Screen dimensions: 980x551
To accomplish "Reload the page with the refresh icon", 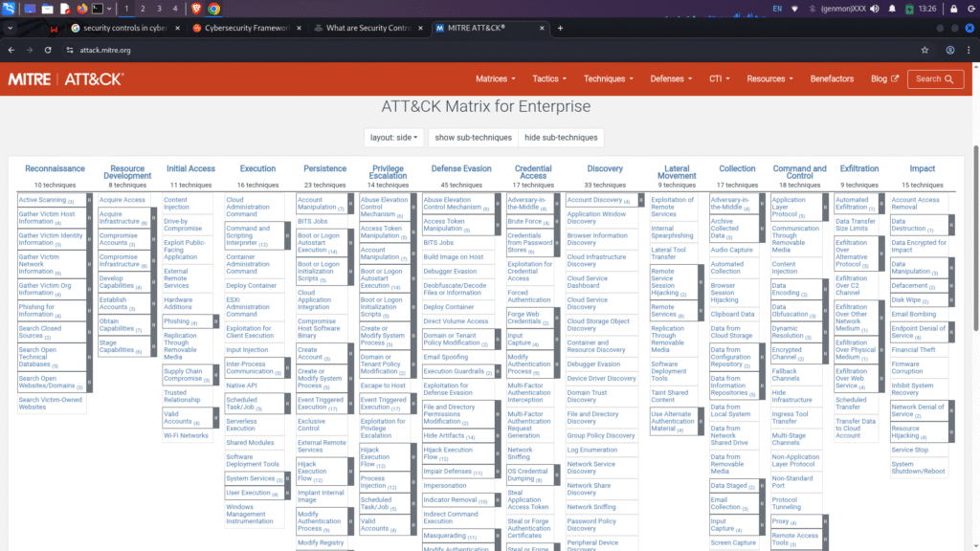I will [x=53, y=50].
